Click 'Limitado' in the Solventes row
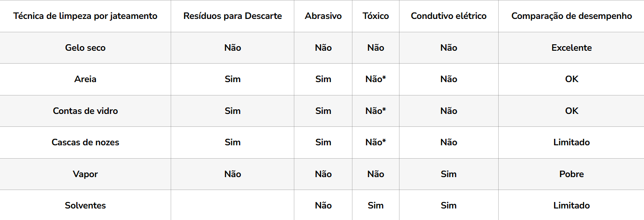The height and width of the screenshot is (220, 644). [572, 206]
